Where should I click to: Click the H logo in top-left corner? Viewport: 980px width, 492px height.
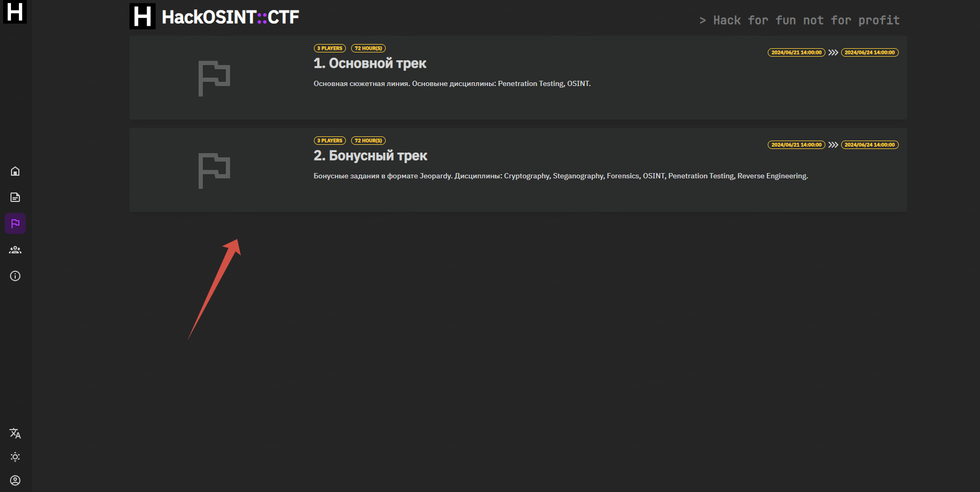[x=15, y=12]
